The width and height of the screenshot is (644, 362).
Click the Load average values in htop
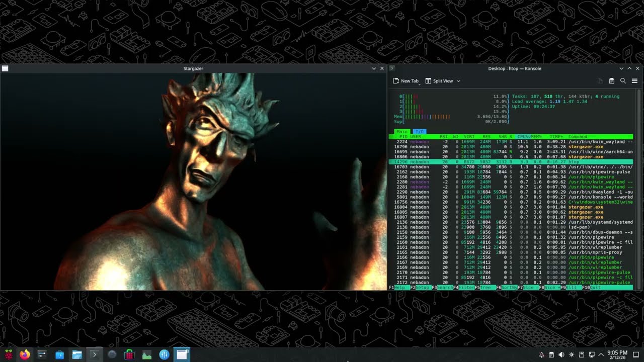point(569,102)
